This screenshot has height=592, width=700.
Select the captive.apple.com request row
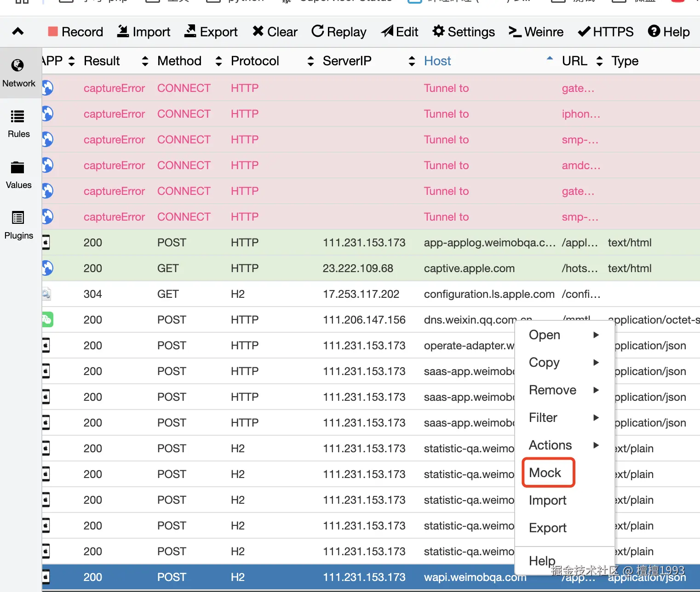click(x=371, y=268)
